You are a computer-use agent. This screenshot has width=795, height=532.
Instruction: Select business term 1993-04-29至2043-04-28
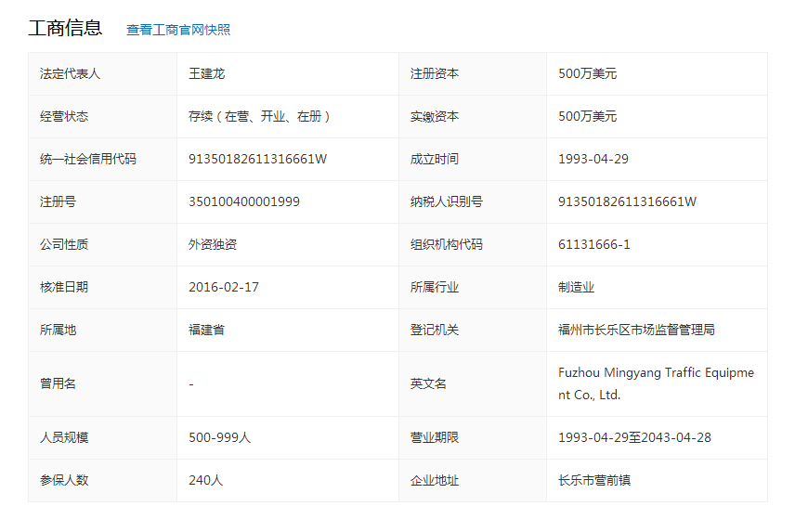tap(634, 437)
